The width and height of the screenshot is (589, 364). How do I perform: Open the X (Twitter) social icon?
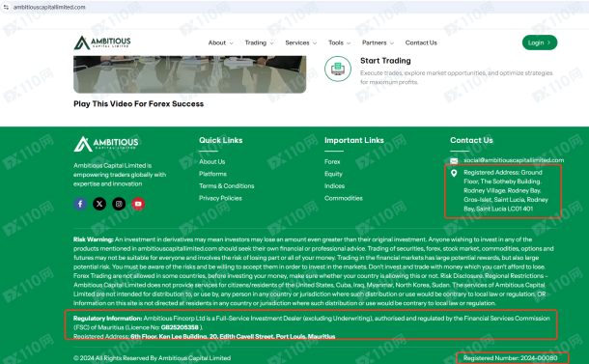(x=99, y=204)
